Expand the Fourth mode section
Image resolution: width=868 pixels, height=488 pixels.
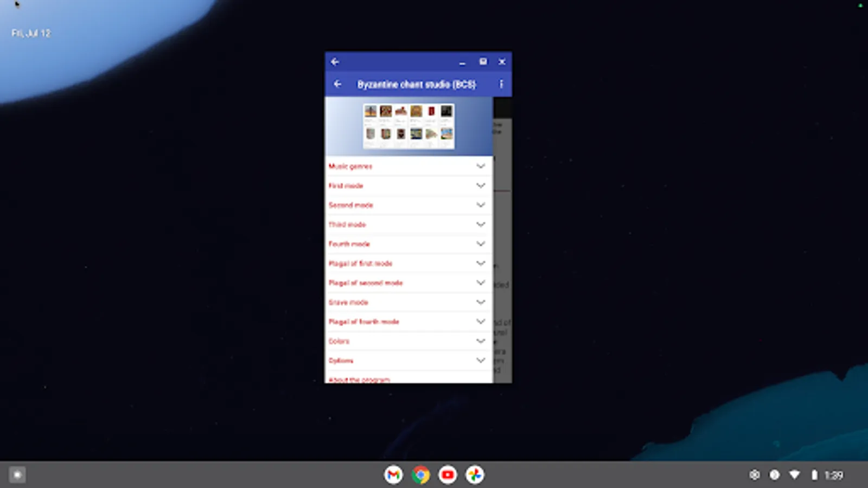pos(407,244)
